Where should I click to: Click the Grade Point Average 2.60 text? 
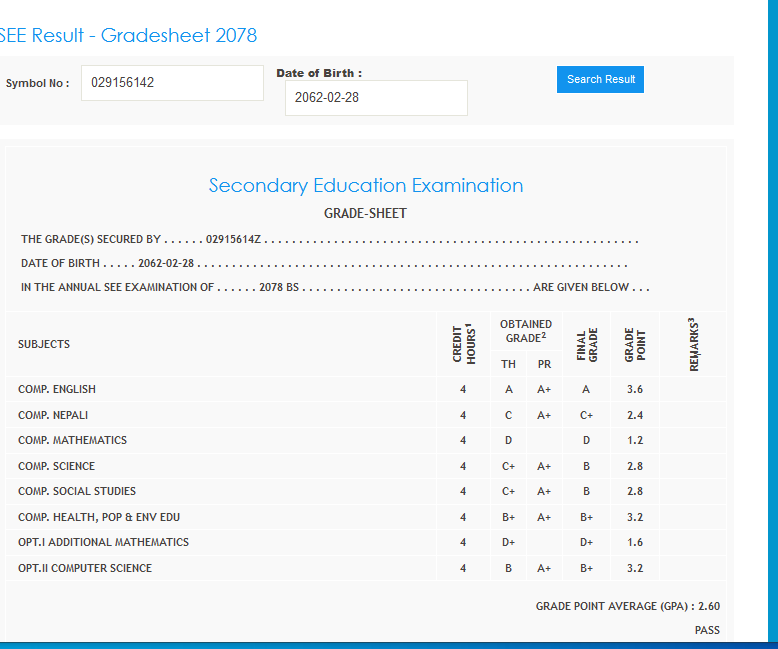[x=627, y=606]
